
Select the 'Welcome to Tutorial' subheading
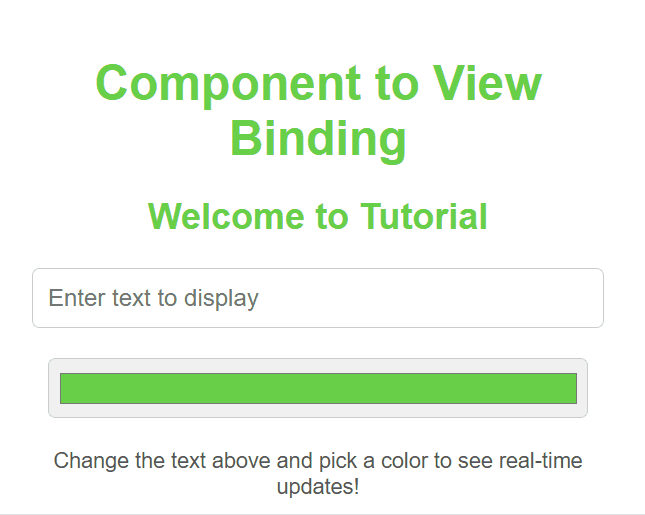coord(318,216)
